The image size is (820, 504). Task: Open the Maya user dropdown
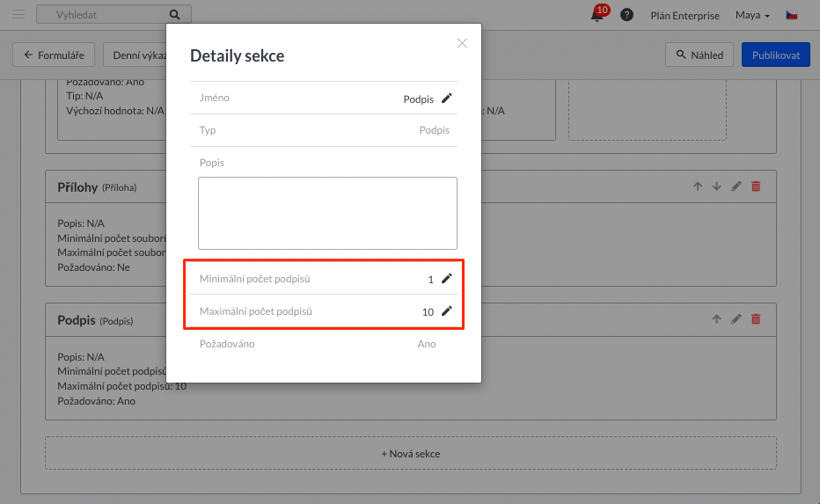(x=752, y=15)
